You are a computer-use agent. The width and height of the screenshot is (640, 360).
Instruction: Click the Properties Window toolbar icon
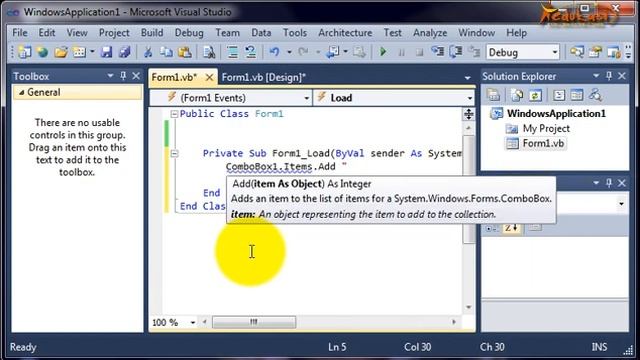coord(596,52)
